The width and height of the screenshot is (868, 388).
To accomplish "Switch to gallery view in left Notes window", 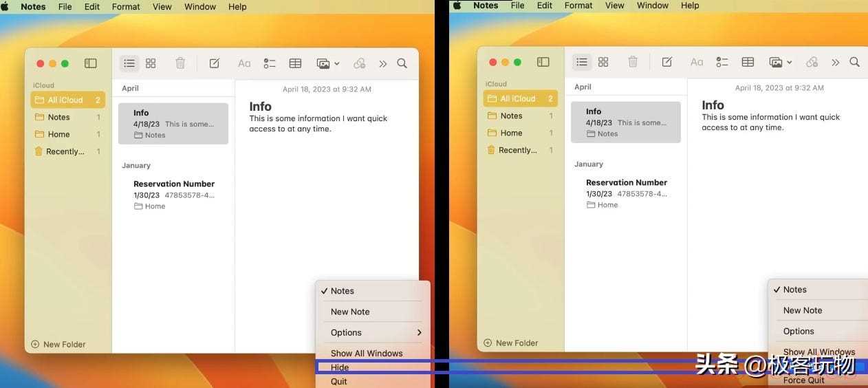I will coord(151,63).
